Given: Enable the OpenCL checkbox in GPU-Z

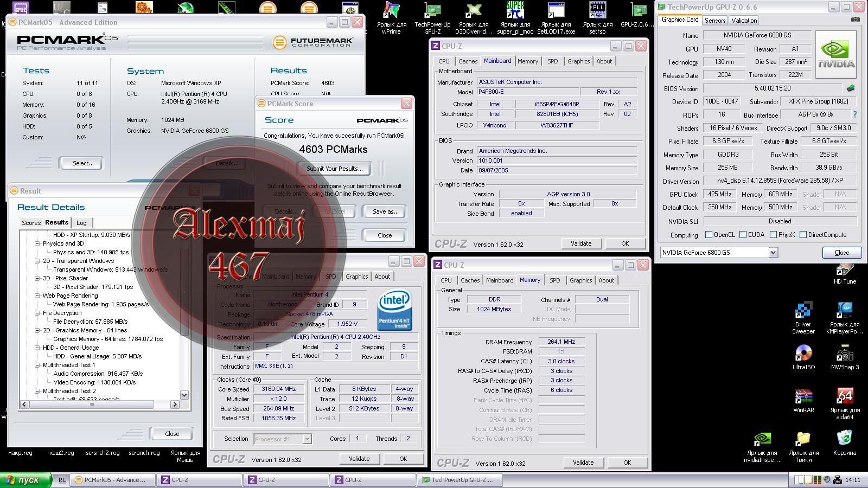Looking at the screenshot, I should 709,235.
